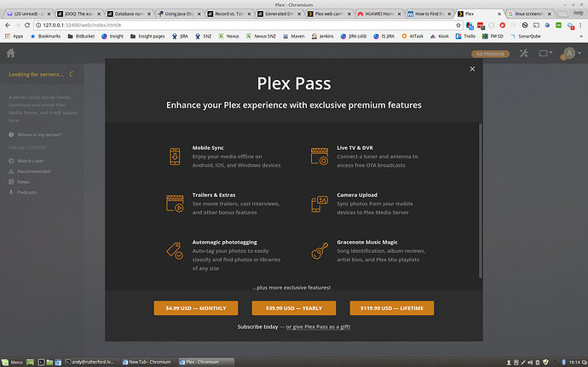Choose the $119.99 USD Lifetime plan
Screen dimensions: 588x367
coord(392,308)
